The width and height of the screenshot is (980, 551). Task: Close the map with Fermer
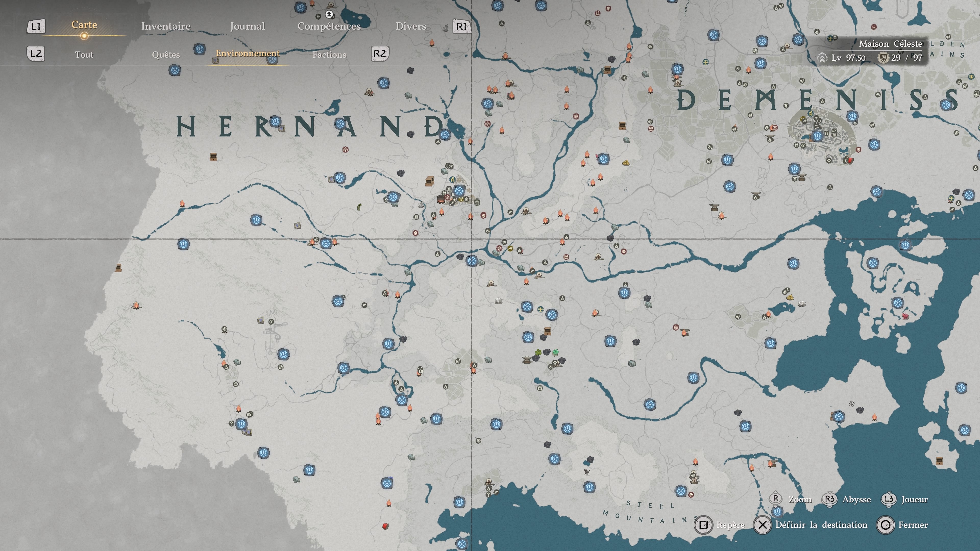tap(902, 525)
